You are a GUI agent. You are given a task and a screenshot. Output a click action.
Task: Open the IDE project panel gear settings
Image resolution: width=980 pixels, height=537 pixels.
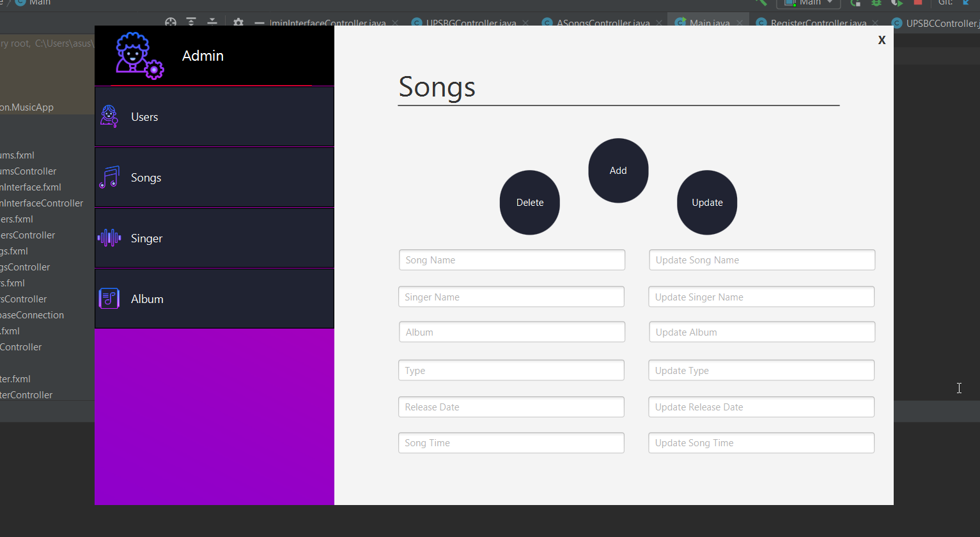[x=238, y=22]
